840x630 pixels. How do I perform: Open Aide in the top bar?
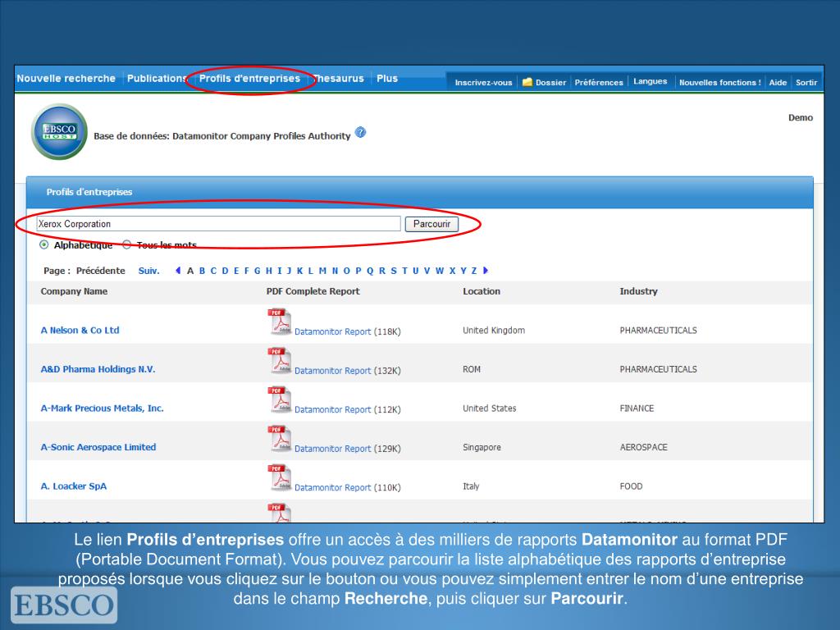(x=778, y=83)
